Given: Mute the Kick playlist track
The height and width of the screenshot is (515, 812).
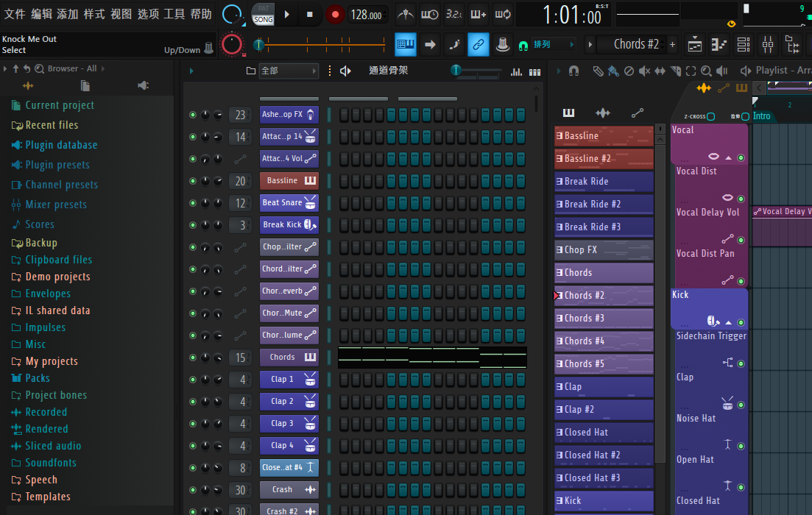Looking at the screenshot, I should pyautogui.click(x=741, y=322).
